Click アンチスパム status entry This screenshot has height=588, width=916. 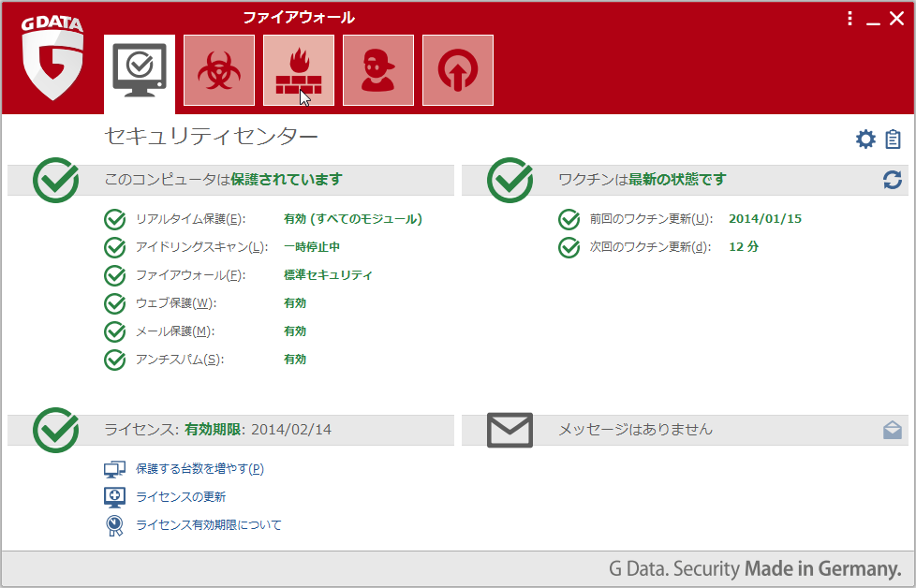tap(179, 360)
